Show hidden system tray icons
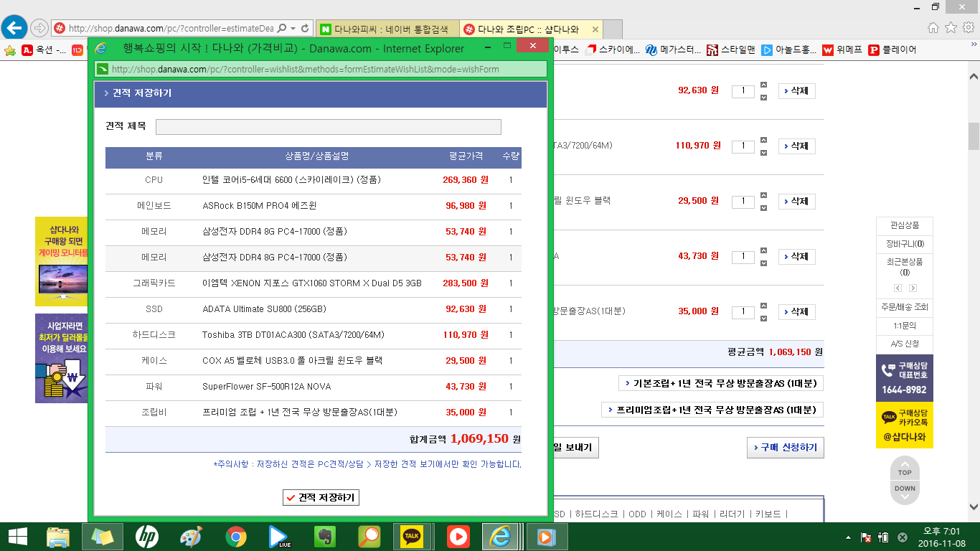The height and width of the screenshot is (551, 980). point(849,537)
